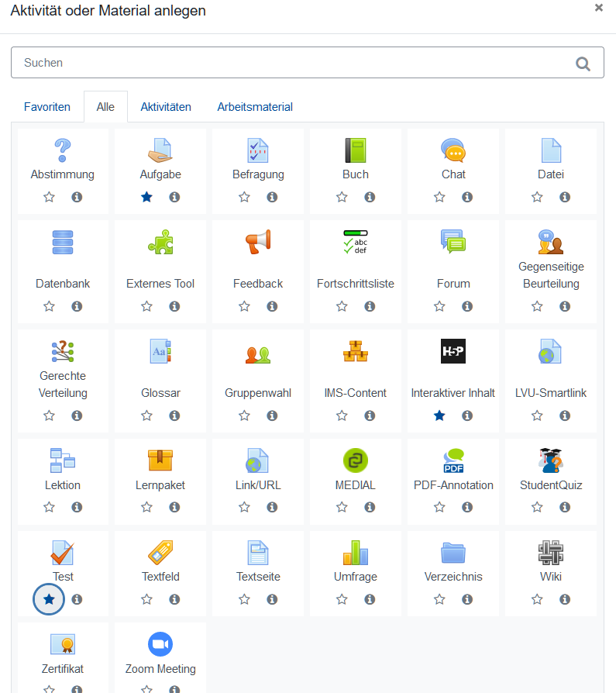Select the Umfrage bar chart icon

coord(356,553)
